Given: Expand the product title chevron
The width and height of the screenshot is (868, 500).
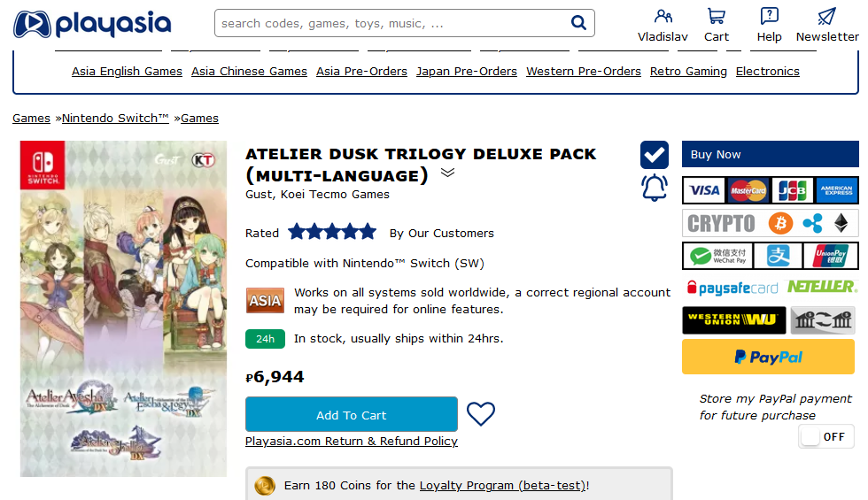Looking at the screenshot, I should coord(447,173).
